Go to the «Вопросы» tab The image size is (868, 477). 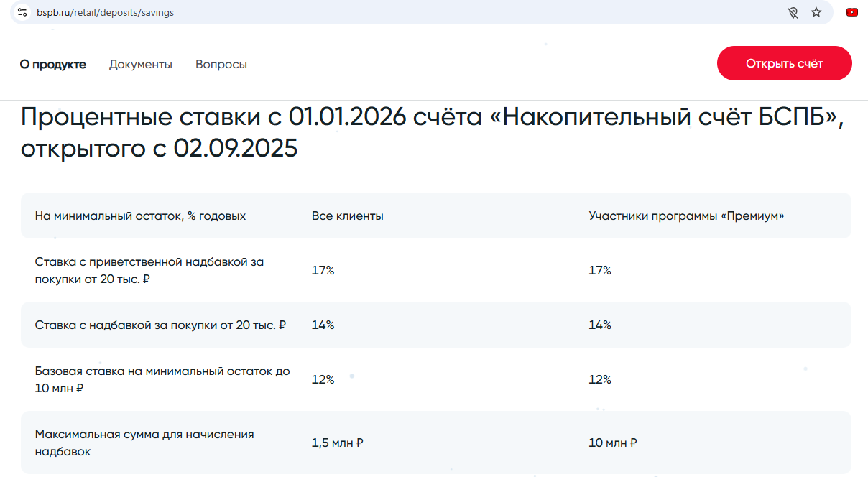pos(221,65)
